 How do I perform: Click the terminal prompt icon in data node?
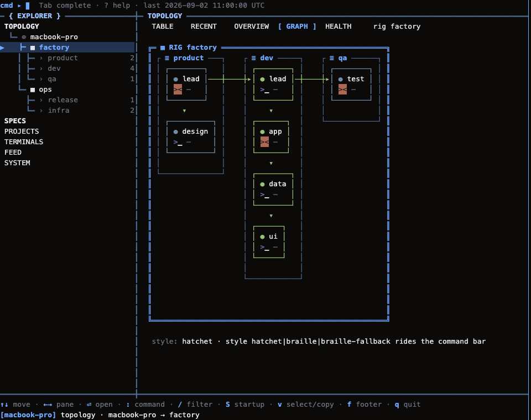click(264, 195)
